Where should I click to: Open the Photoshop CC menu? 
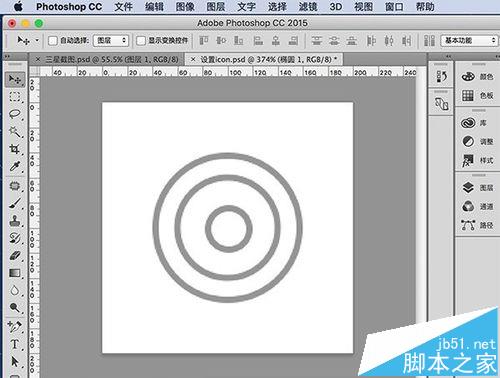(x=69, y=7)
